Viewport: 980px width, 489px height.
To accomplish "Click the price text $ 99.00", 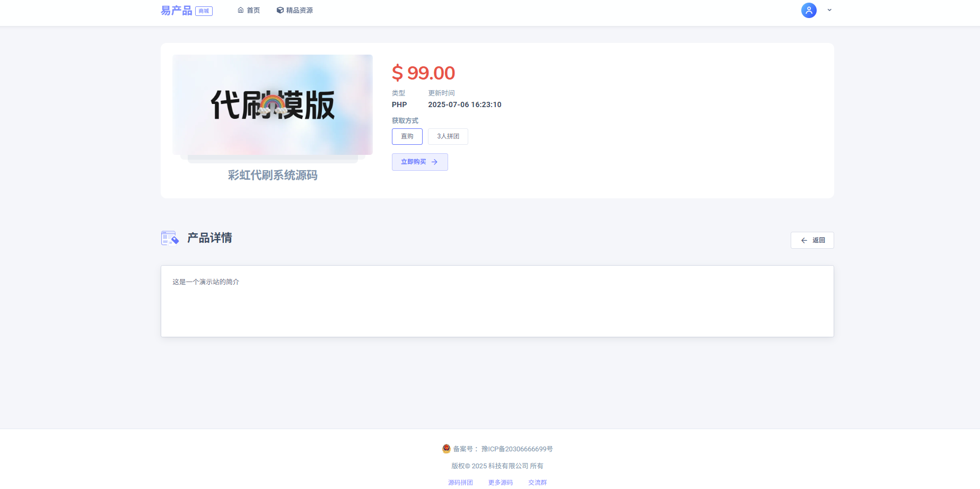I will click(423, 73).
